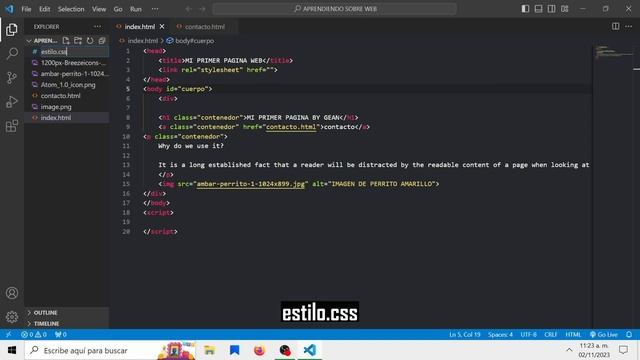Click the ports forwarded status item
This screenshot has height=360, width=640.
[61, 334]
